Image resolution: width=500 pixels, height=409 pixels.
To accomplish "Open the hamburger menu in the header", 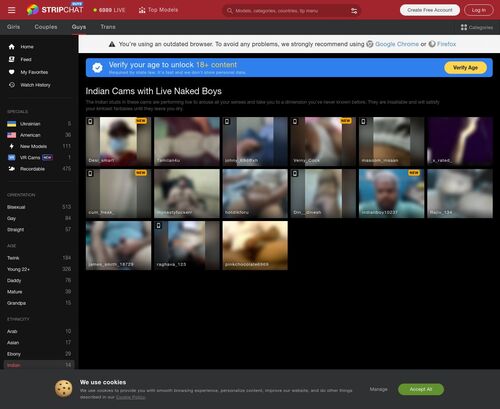I will click(x=11, y=10).
